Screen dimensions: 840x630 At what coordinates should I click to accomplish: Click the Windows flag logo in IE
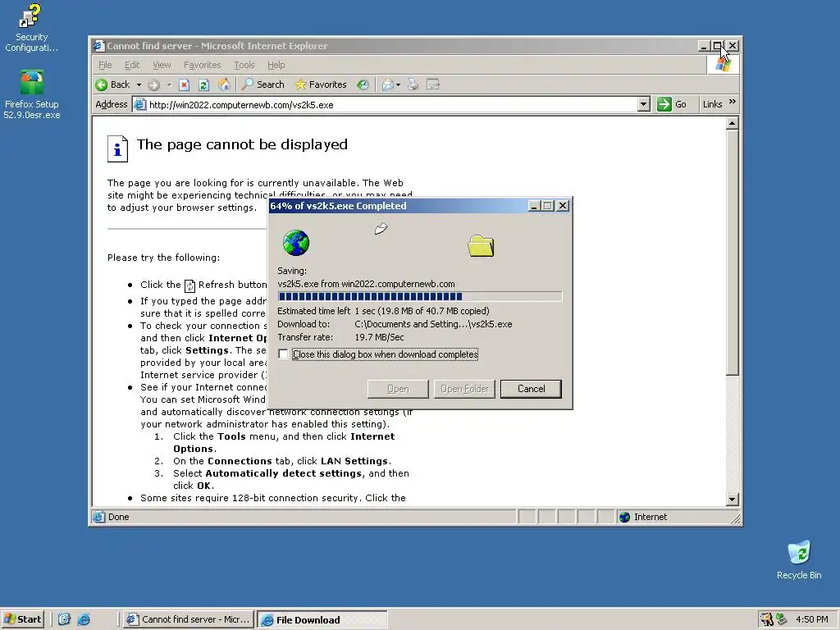pyautogui.click(x=723, y=65)
